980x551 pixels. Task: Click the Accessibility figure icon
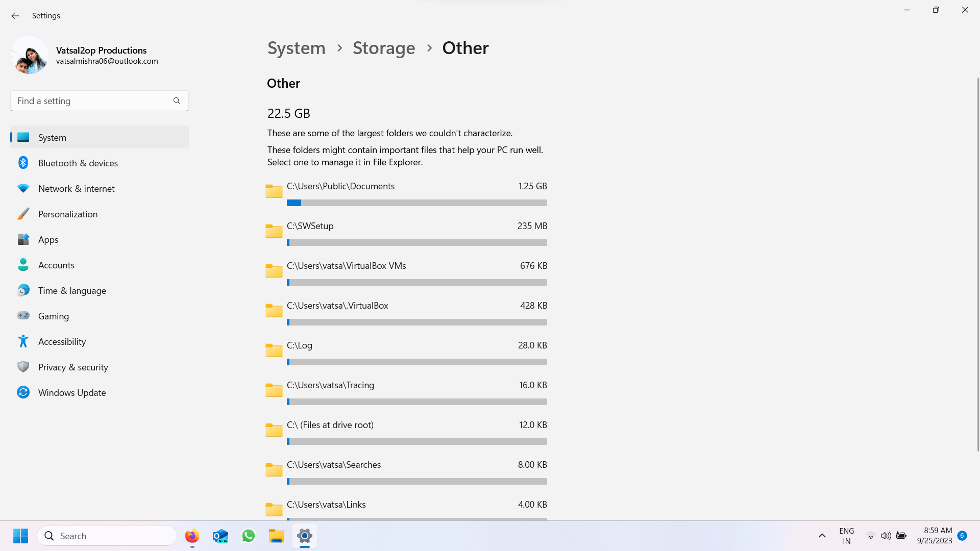(x=23, y=341)
